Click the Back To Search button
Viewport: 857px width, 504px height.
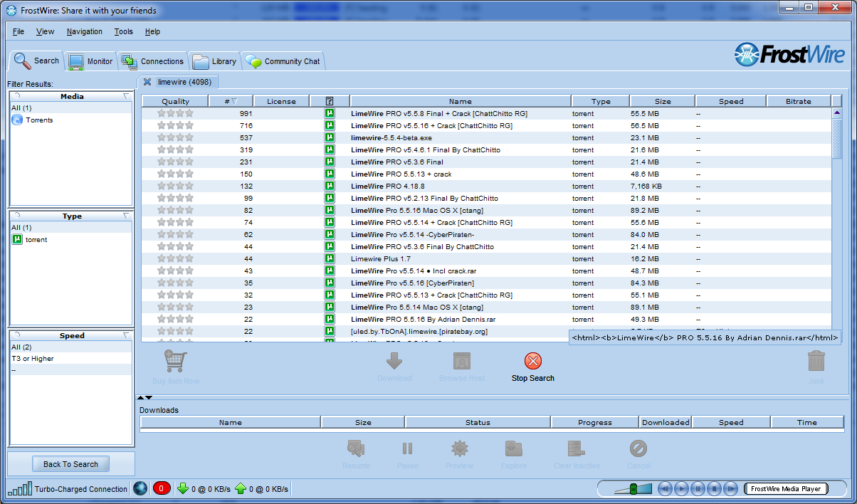pyautogui.click(x=70, y=464)
